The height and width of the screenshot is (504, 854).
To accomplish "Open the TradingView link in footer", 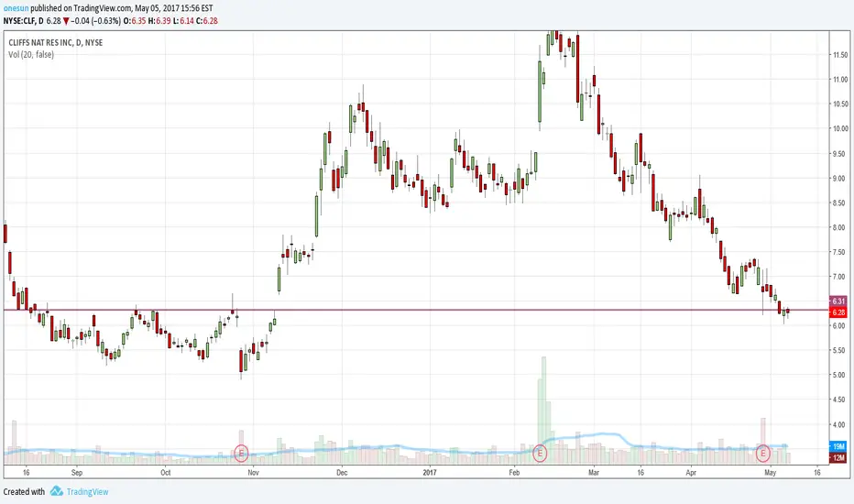I will point(87,491).
